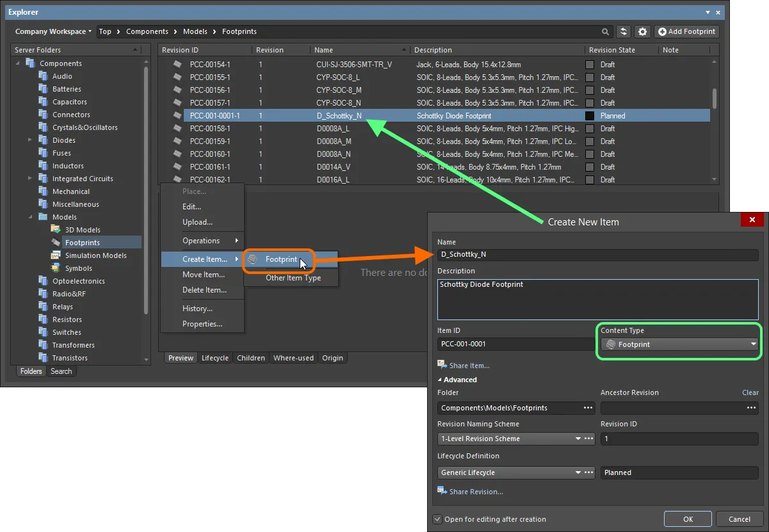Screen dimensions: 769x532
Task: Toggle Open for editing after creation checkbox
Action: click(437, 519)
